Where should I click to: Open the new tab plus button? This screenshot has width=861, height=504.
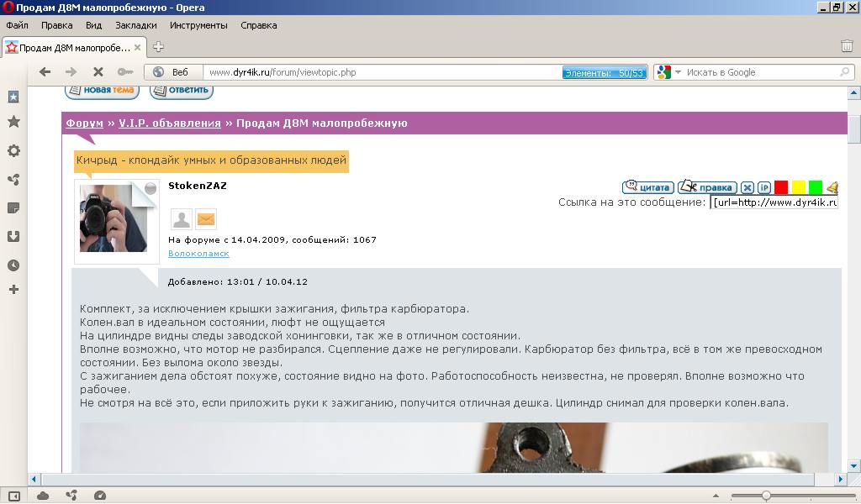158,47
